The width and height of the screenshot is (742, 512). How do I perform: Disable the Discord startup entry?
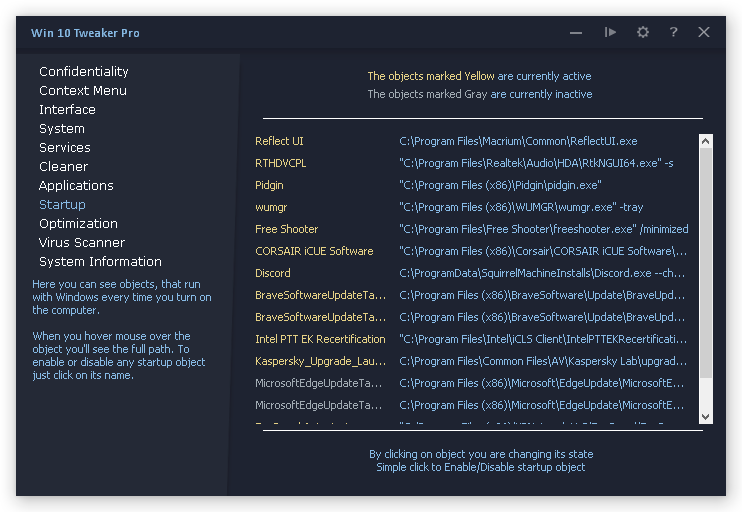point(273,273)
